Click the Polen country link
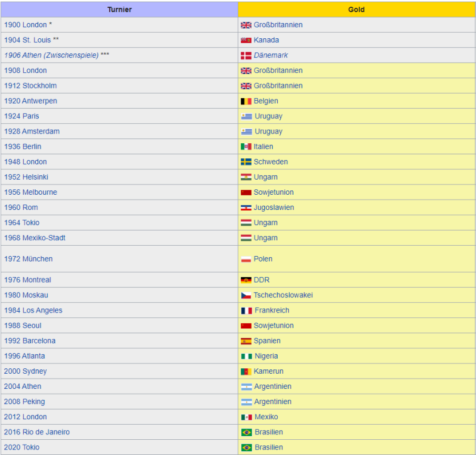Screen dimensions: 476x455 [263, 259]
